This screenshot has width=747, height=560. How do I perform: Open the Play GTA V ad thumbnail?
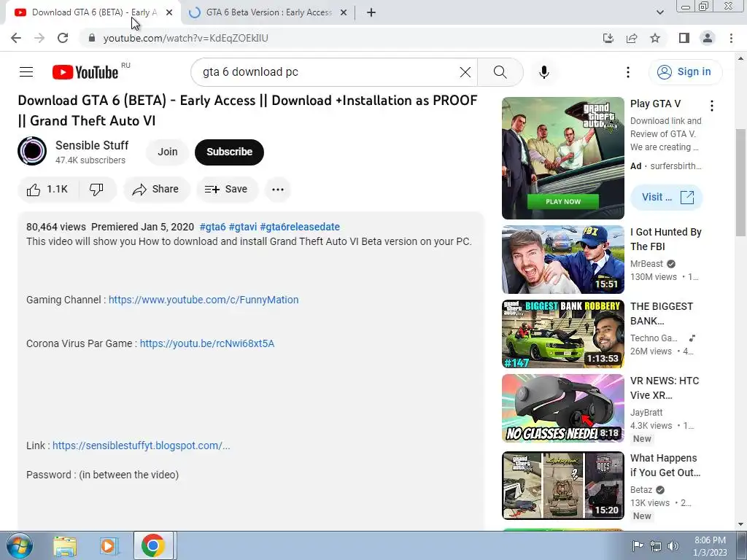tap(562, 158)
